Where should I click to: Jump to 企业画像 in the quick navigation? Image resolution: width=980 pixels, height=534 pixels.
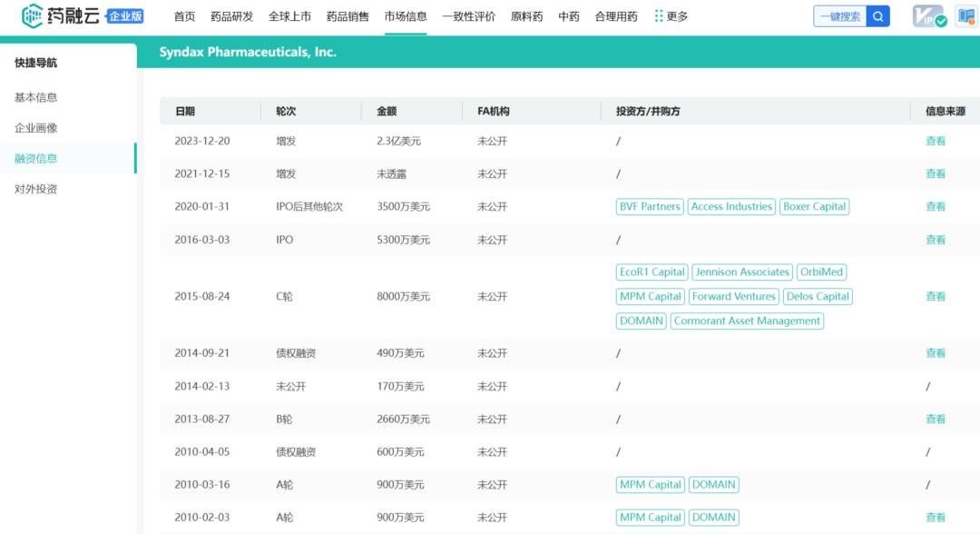tap(35, 128)
